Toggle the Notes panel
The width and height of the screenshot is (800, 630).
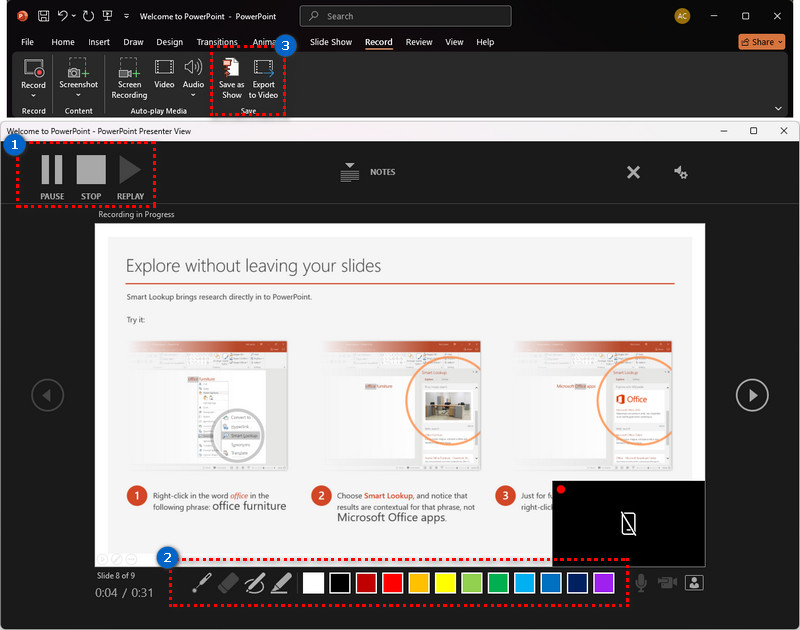tap(367, 172)
